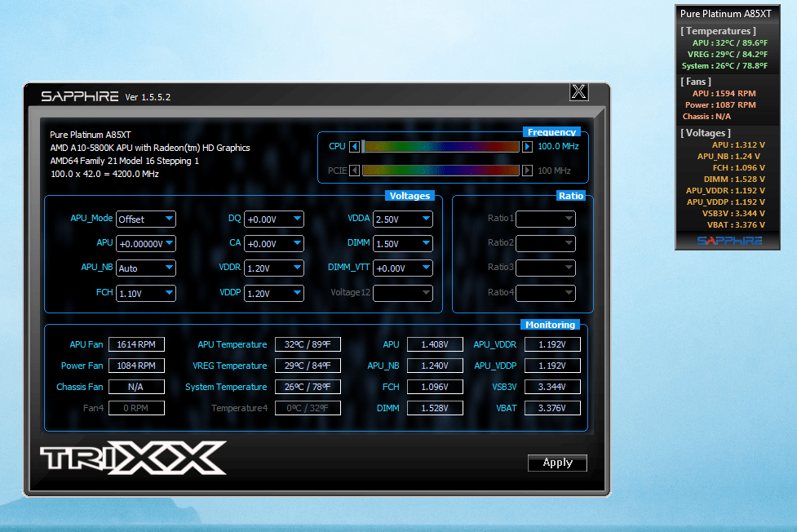Image resolution: width=797 pixels, height=532 pixels.
Task: Open the VDDA 2.50V dropdown
Action: coord(402,219)
